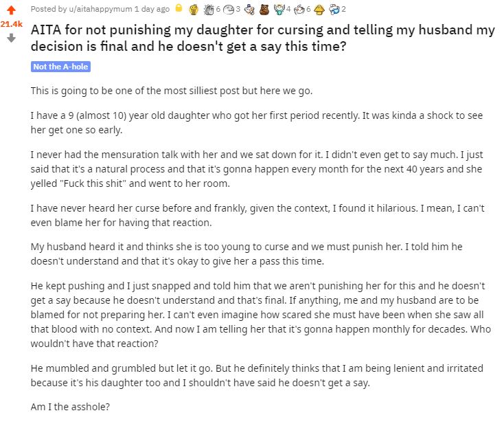Click the yellow lock icon
Screen dimensions: 504x424
(x=179, y=8)
